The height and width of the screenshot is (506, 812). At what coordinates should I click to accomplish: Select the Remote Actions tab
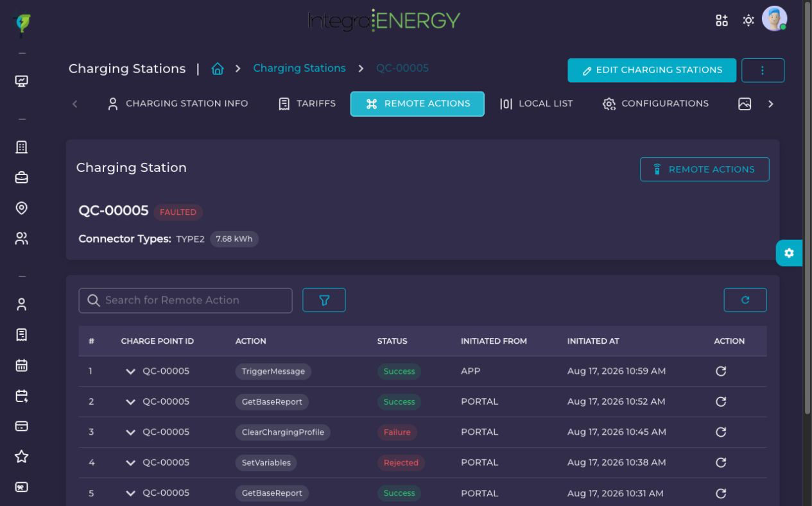tap(417, 104)
